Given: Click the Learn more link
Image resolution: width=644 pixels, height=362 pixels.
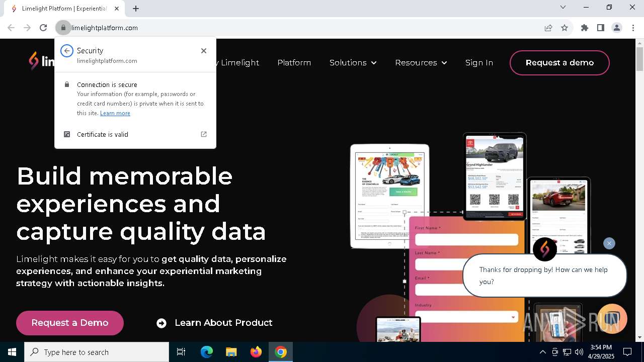Looking at the screenshot, I should (115, 113).
